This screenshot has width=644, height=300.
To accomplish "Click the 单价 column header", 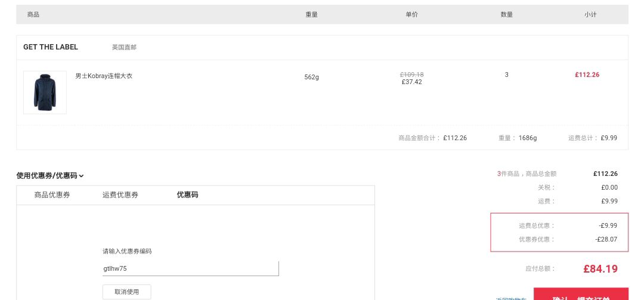I will (x=411, y=14).
